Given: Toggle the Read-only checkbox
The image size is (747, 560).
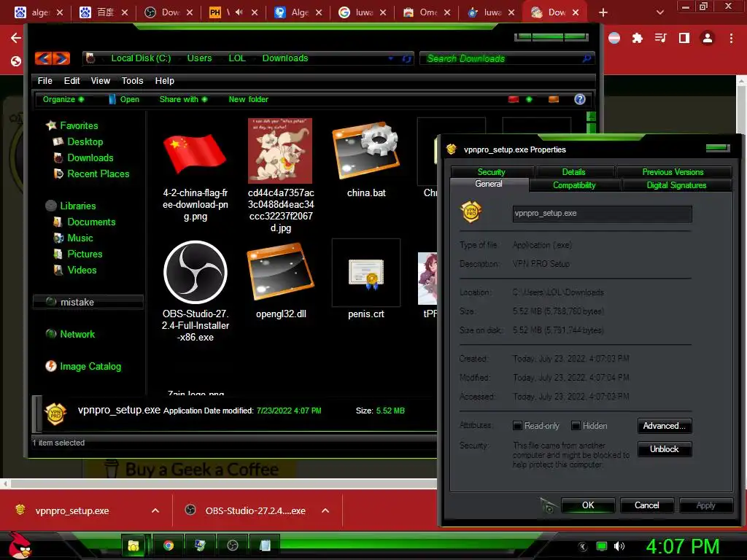Looking at the screenshot, I should tap(517, 426).
